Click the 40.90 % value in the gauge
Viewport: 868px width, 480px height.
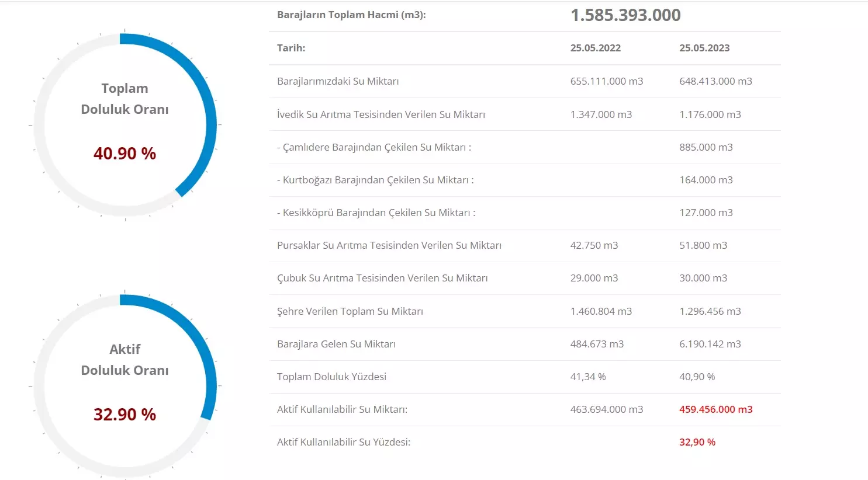tap(125, 154)
